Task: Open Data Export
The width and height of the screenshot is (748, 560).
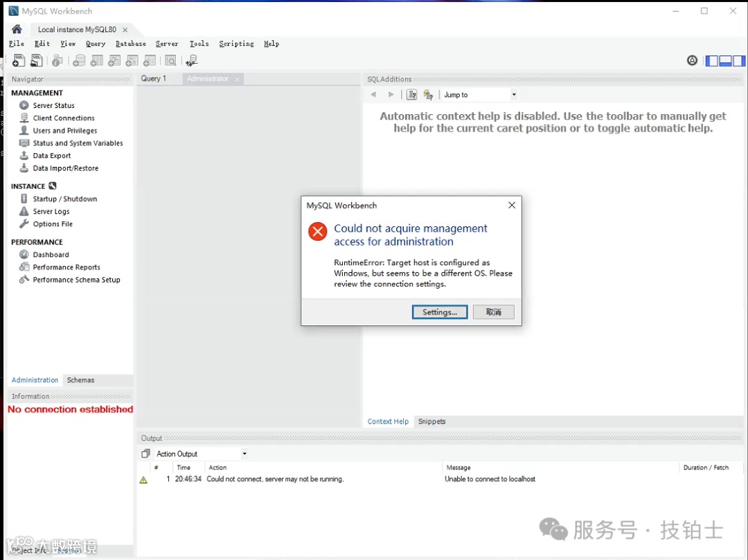Action: point(51,155)
